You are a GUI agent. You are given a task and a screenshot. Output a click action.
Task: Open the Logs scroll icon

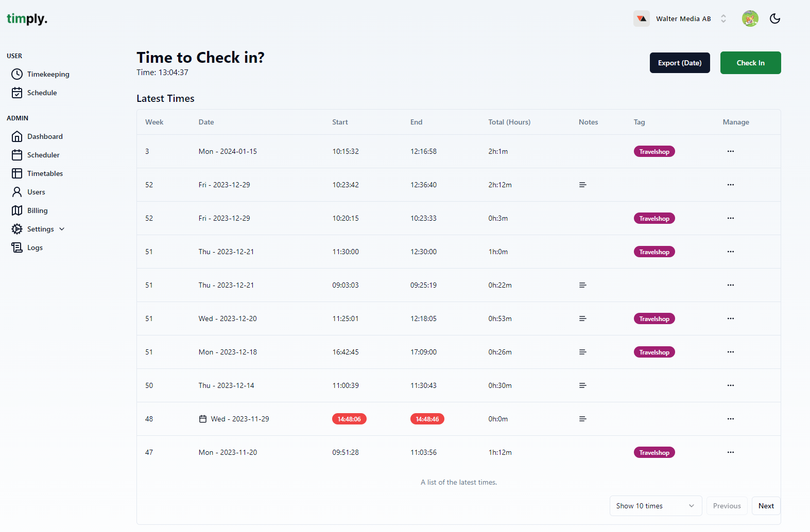tap(17, 247)
